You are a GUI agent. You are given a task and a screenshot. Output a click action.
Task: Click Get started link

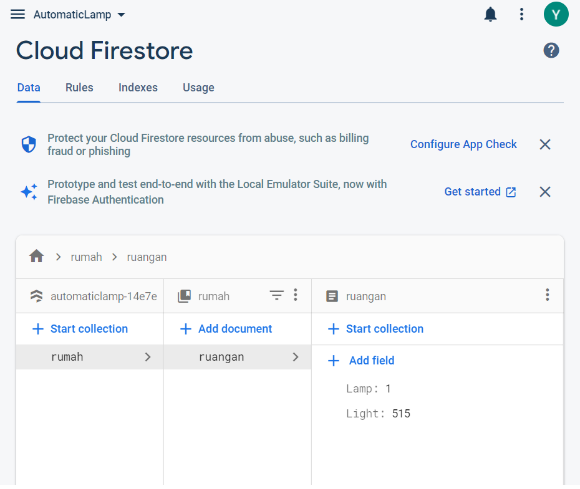[480, 192]
